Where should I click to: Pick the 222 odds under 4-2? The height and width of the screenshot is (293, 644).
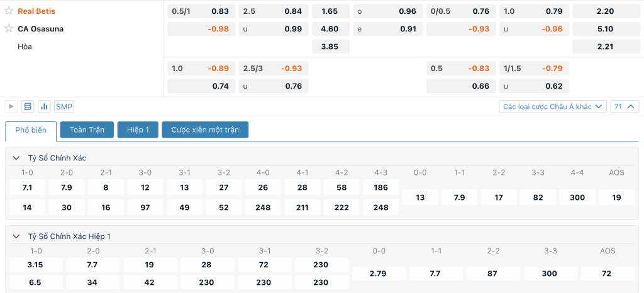click(x=341, y=207)
